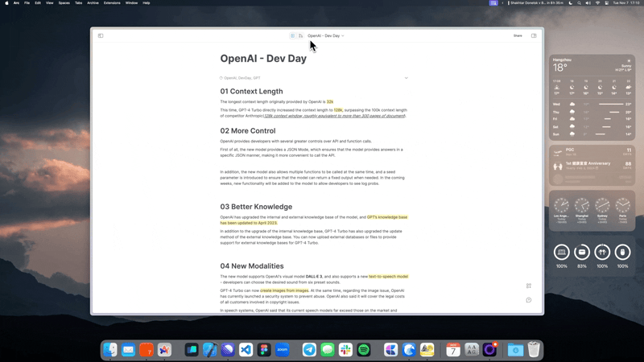Open Control Center in menu bar
This screenshot has height=362, width=644.
pos(607,3)
